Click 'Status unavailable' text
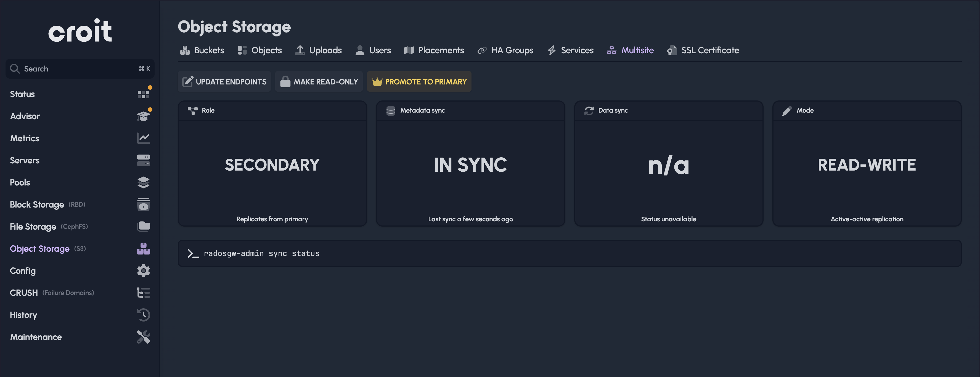 pos(669,219)
